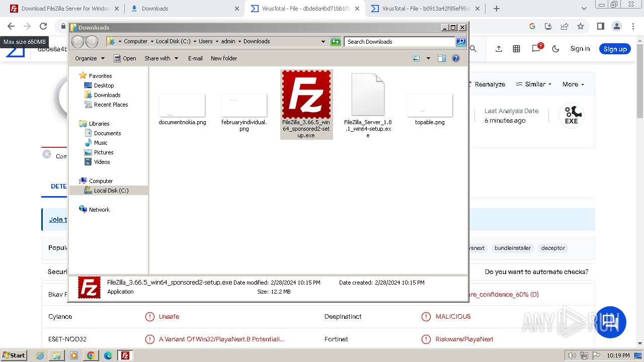Click the Search Downloads input field
The width and height of the screenshot is (644, 362).
400,42
